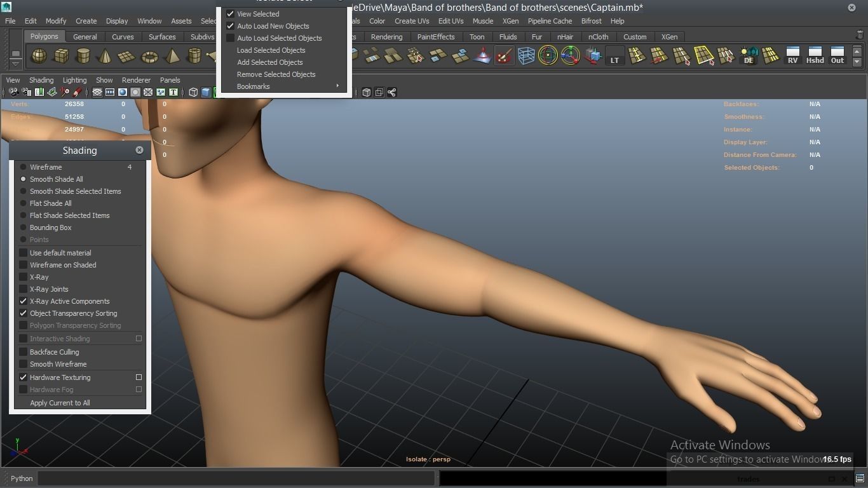
Task: Click the script editor icon at bottom right
Action: click(859, 478)
